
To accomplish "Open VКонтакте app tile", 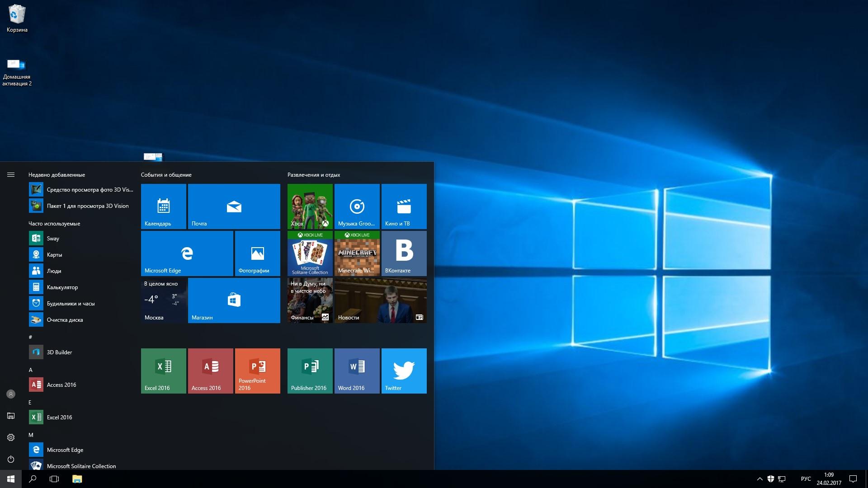I will pyautogui.click(x=404, y=253).
